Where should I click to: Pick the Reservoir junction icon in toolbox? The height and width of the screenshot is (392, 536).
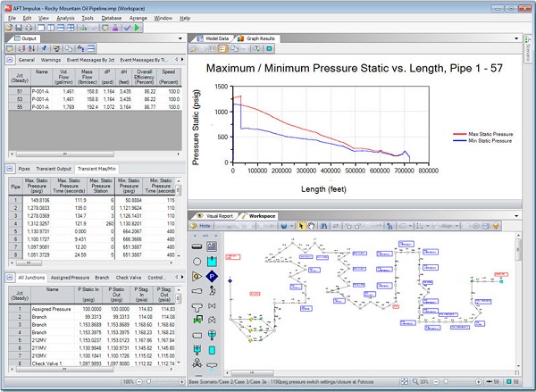click(x=212, y=262)
